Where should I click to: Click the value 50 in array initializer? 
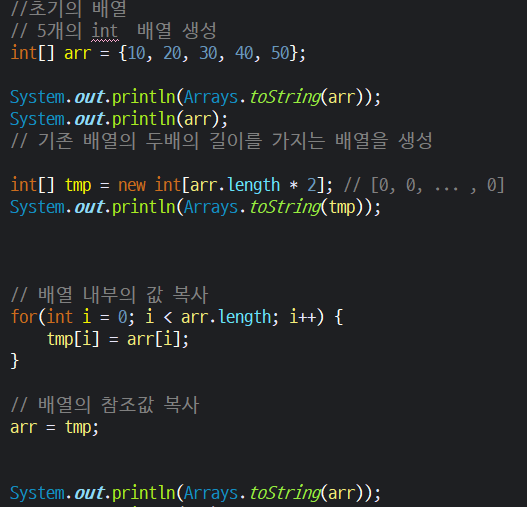pyautogui.click(x=280, y=53)
